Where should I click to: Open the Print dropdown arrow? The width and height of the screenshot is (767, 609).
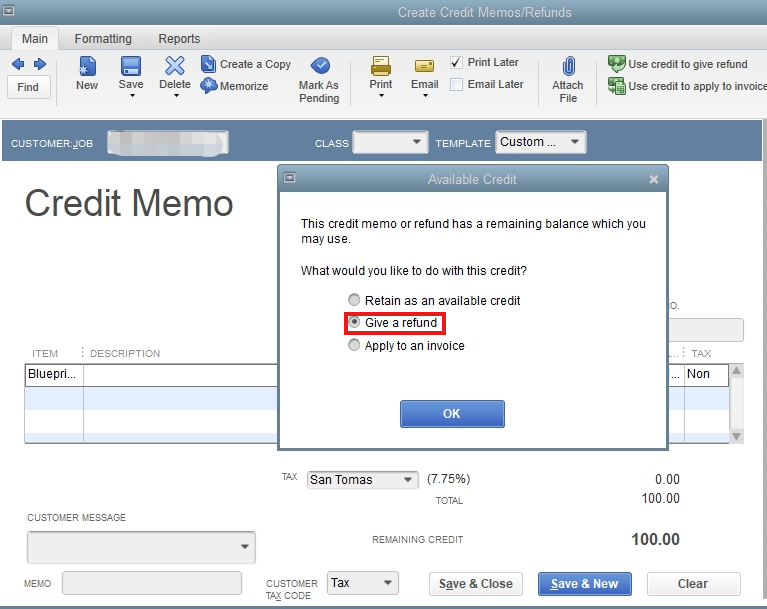click(x=382, y=95)
